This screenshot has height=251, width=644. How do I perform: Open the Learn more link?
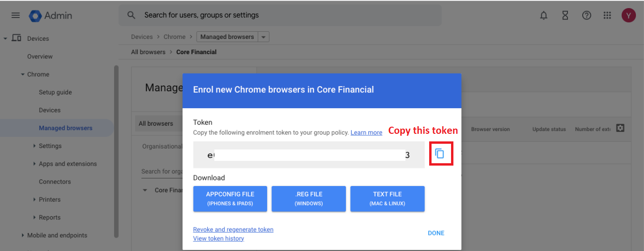pyautogui.click(x=366, y=133)
